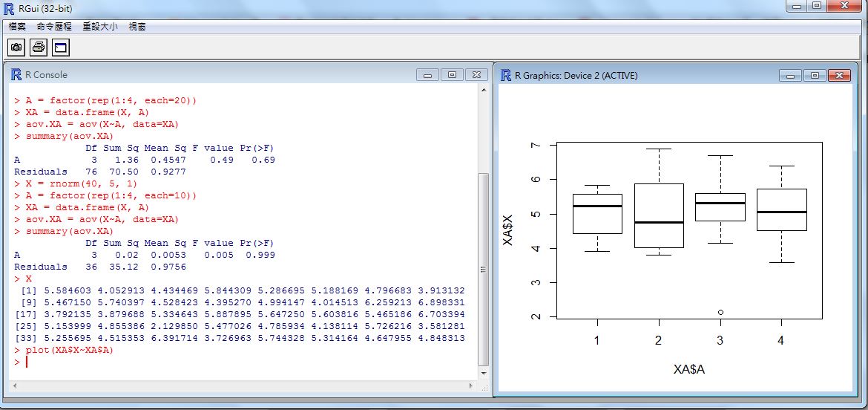Open the 重設大小 menu
Screen dimensions: 868x410
(x=99, y=26)
